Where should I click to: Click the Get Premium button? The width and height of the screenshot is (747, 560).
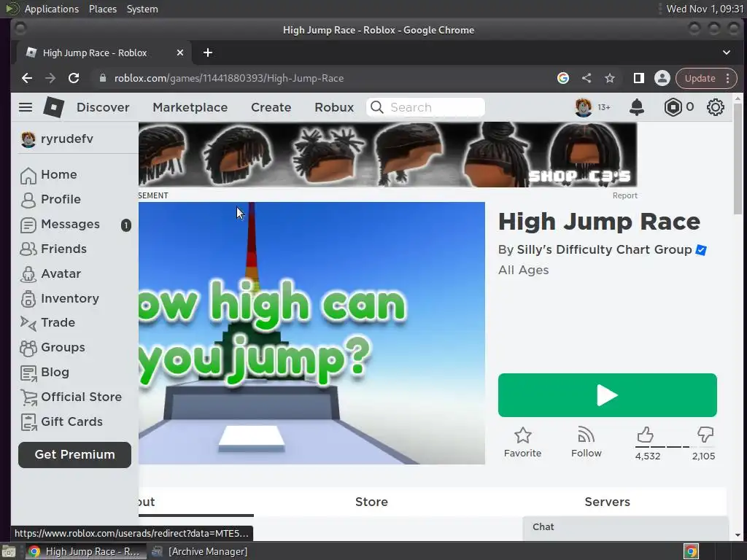[x=75, y=455]
